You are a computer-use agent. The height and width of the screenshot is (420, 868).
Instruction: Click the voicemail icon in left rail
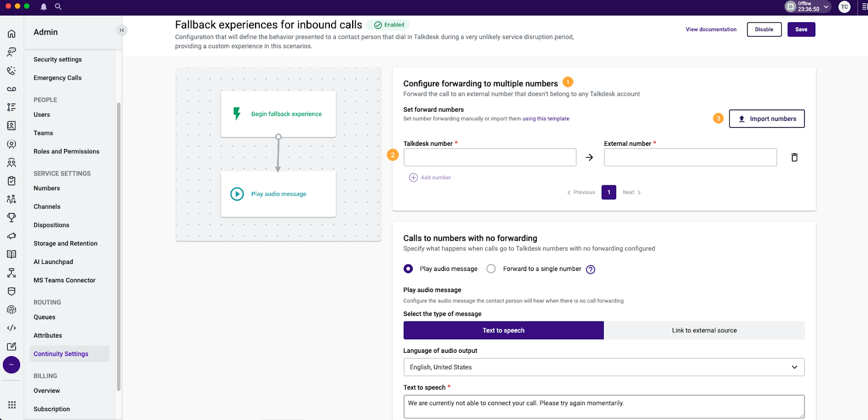[x=11, y=89]
